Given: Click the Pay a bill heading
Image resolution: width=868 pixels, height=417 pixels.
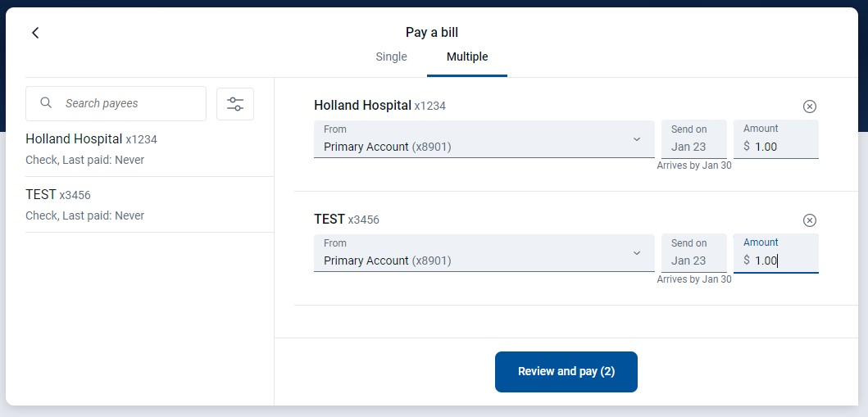Looking at the screenshot, I should (x=432, y=33).
